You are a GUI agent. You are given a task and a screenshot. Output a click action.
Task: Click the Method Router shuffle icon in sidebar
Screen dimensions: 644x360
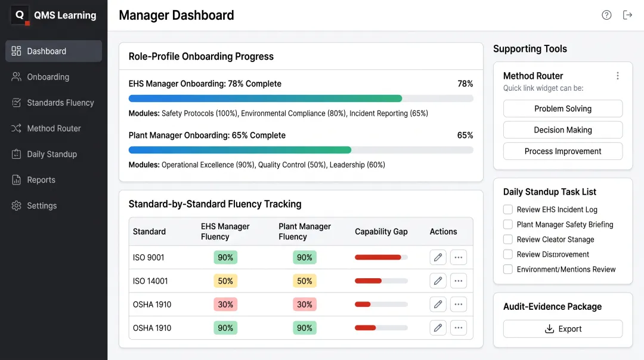pos(16,128)
